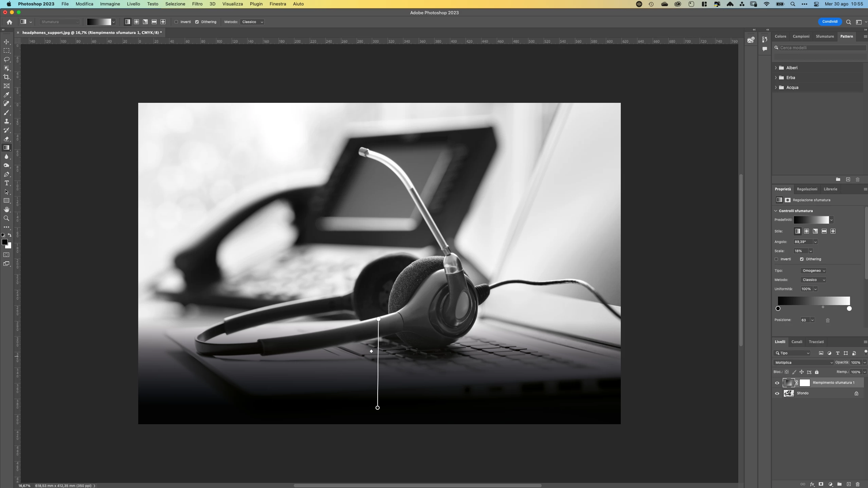Open the Filtro menu
This screenshot has width=868, height=488.
(x=197, y=4)
